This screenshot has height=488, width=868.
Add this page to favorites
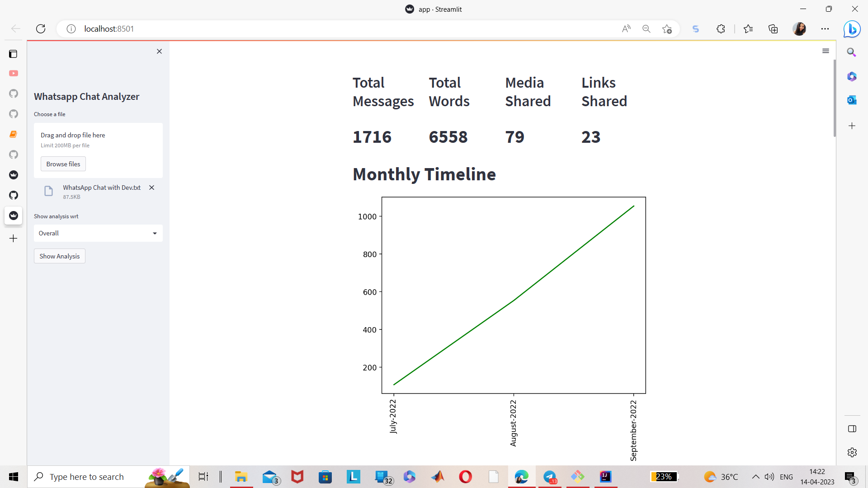(x=667, y=29)
